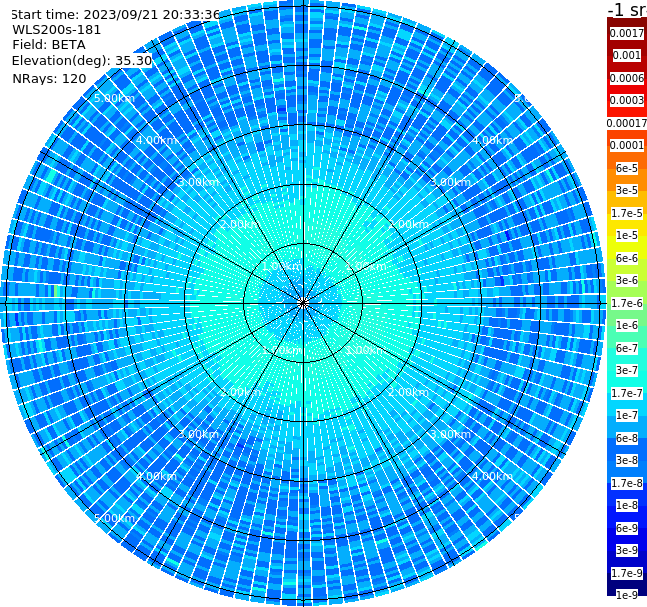Click the 'Field: BETA' label
The image size is (647, 607).
coord(49,45)
